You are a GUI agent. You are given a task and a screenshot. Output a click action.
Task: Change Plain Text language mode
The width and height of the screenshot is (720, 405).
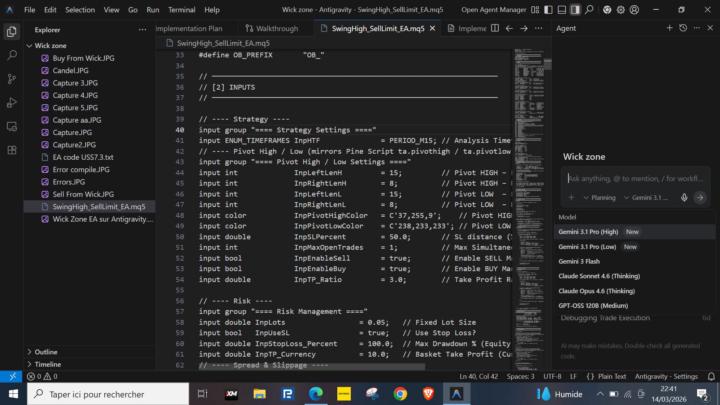coord(612,377)
